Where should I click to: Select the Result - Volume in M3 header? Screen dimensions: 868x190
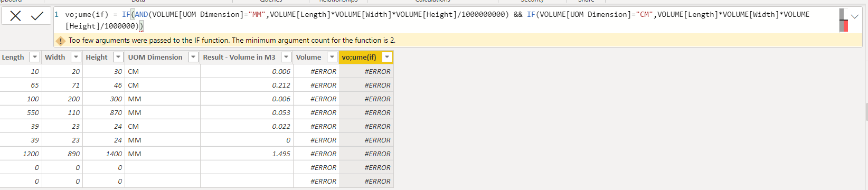point(239,57)
